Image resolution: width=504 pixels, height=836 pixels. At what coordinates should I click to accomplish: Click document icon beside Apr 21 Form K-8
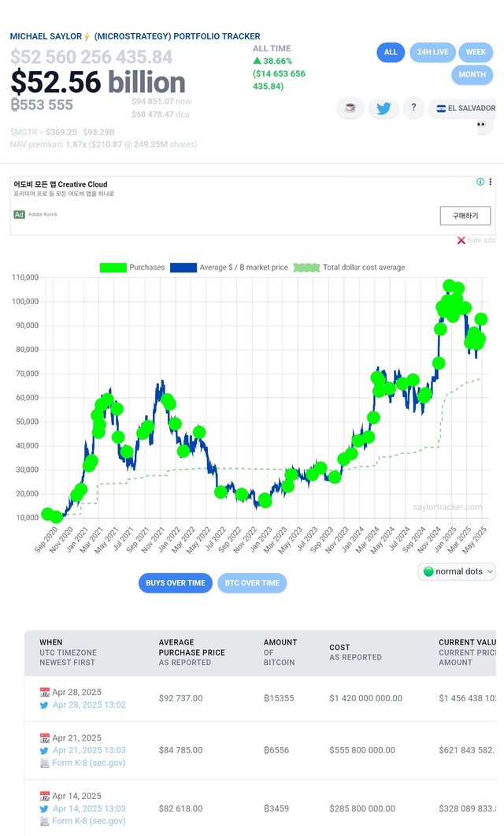point(45,763)
